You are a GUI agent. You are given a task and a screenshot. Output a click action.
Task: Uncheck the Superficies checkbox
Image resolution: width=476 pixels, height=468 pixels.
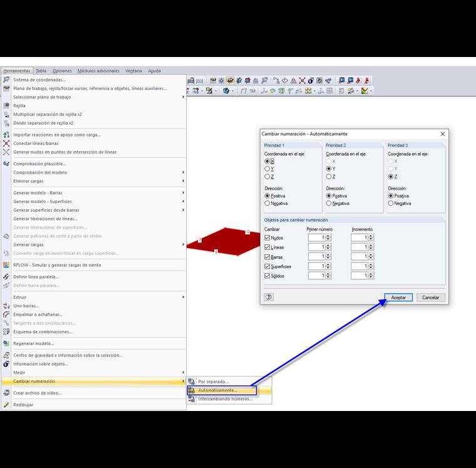[267, 266]
